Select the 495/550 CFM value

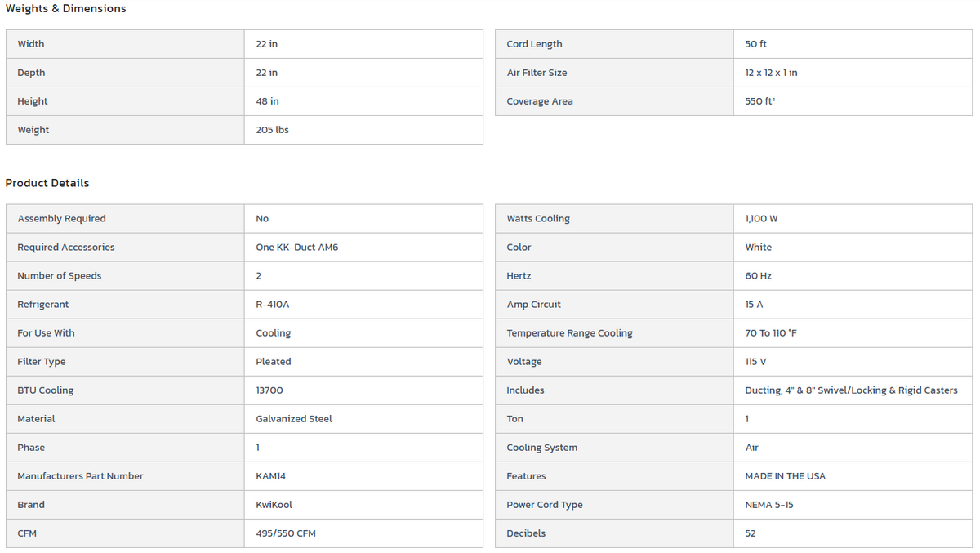pos(286,533)
